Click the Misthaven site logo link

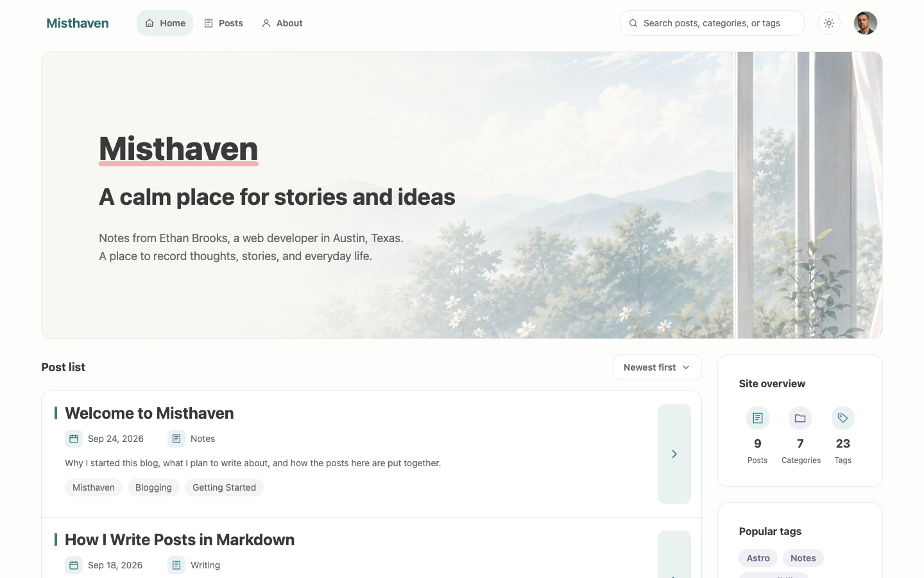[78, 23]
